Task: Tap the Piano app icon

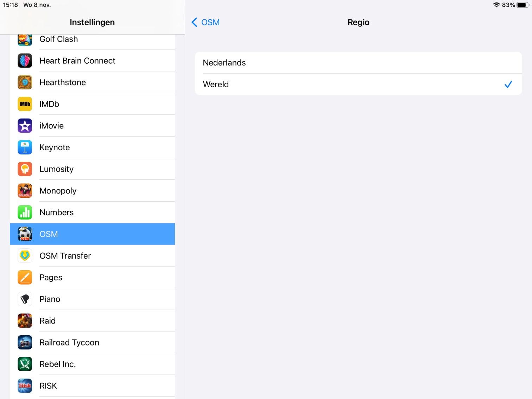Action: tap(25, 299)
